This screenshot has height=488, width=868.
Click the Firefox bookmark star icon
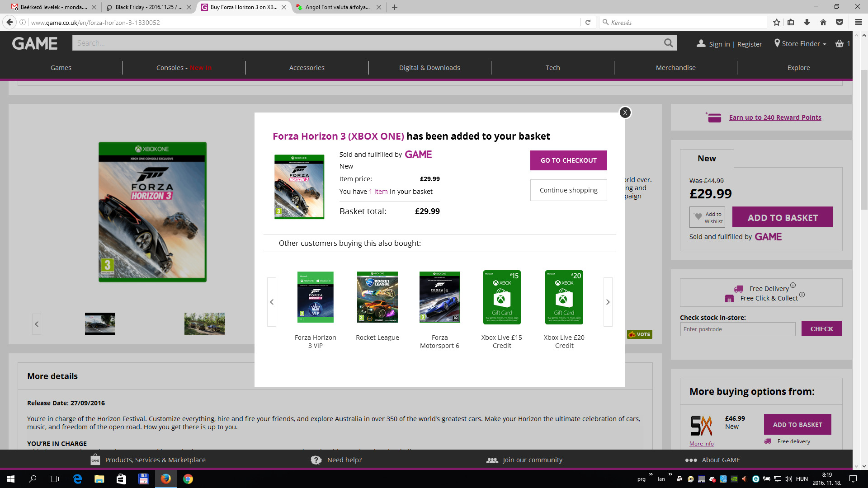(x=777, y=22)
